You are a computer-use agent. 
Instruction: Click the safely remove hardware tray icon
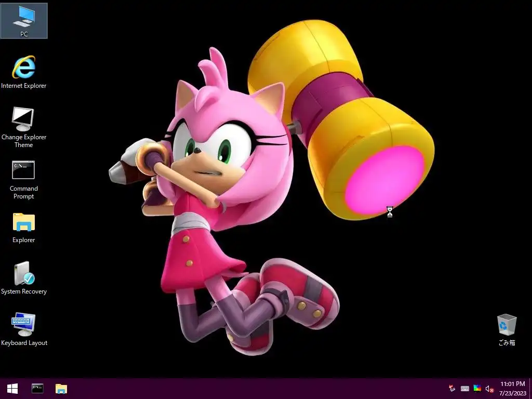[452, 389]
